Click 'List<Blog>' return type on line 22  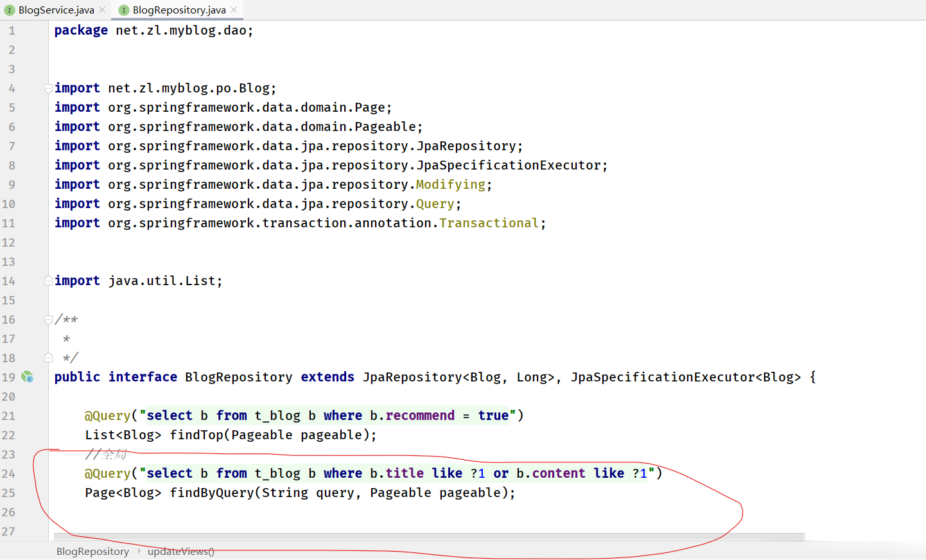coord(123,435)
